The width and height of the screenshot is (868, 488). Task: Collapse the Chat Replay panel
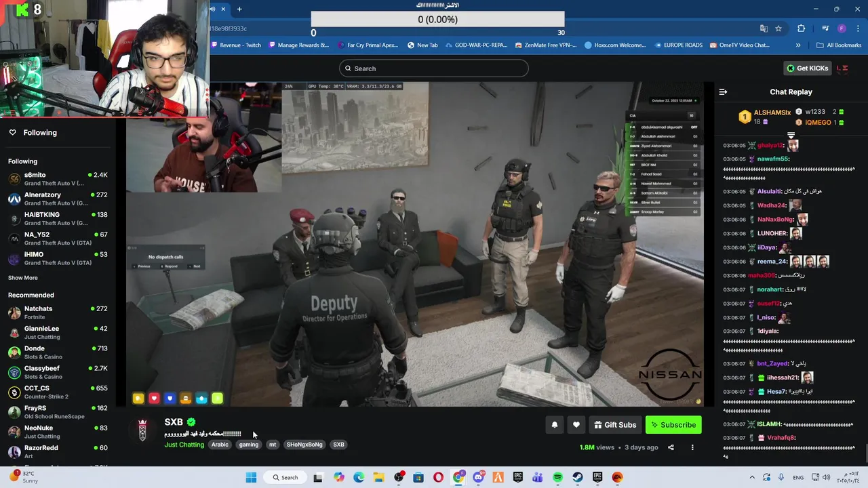(x=723, y=91)
